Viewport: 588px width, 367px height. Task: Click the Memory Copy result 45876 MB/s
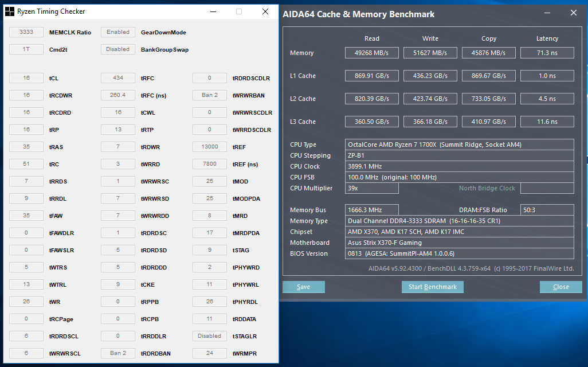489,53
